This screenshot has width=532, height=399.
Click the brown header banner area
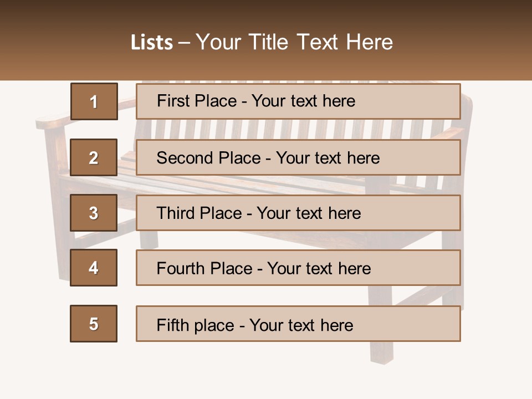[266, 40]
